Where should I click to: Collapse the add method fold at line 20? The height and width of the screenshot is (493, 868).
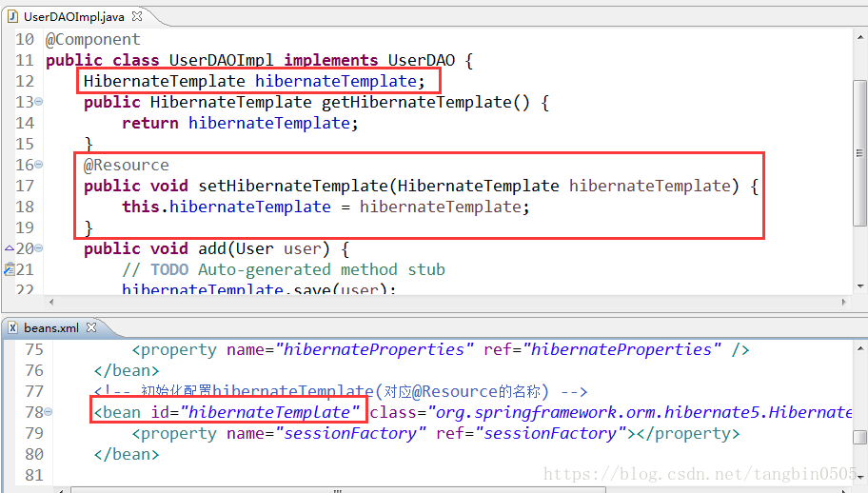click(39, 248)
